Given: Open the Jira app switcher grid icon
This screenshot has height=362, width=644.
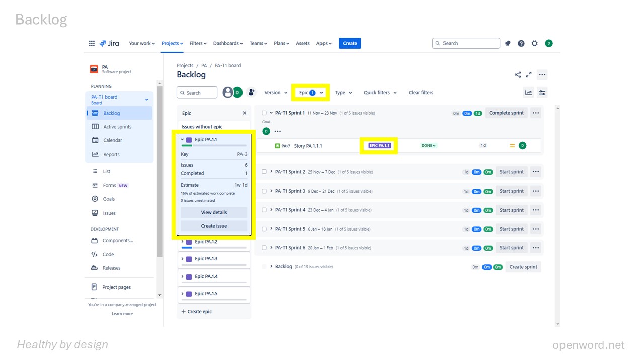Looking at the screenshot, I should pyautogui.click(x=92, y=43).
